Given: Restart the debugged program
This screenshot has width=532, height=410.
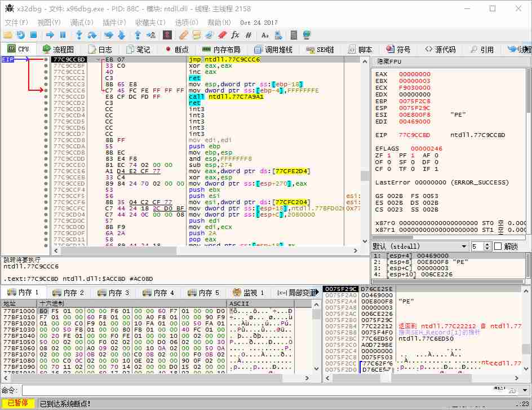Looking at the screenshot, I should [x=20, y=35].
